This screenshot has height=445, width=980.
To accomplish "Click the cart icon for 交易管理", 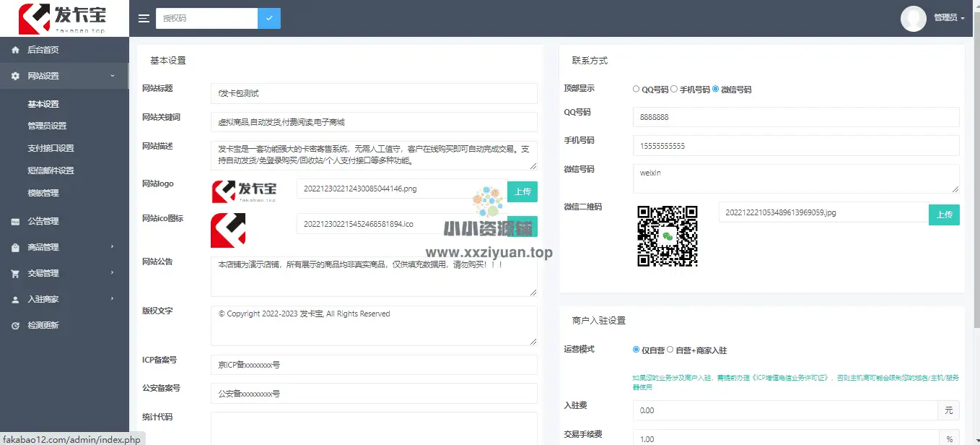I will (15, 274).
